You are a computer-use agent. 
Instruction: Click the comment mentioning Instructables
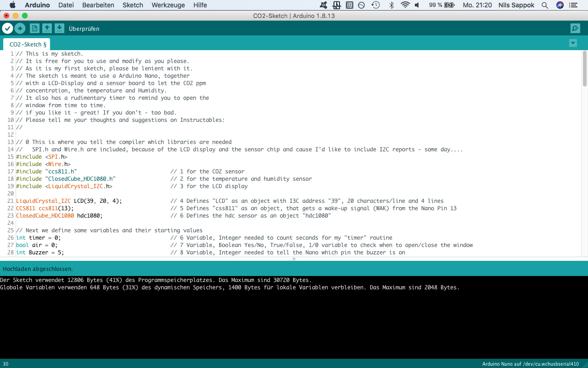(120, 120)
